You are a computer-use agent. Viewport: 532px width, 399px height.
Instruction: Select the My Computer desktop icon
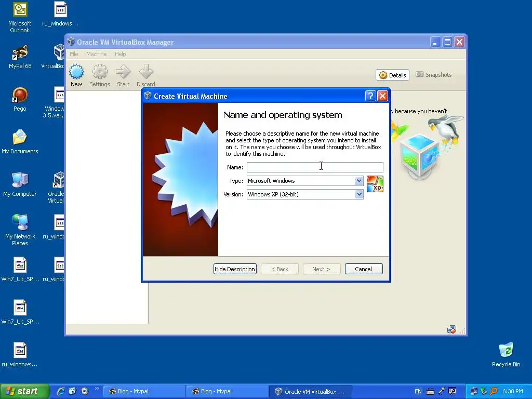pos(20,184)
